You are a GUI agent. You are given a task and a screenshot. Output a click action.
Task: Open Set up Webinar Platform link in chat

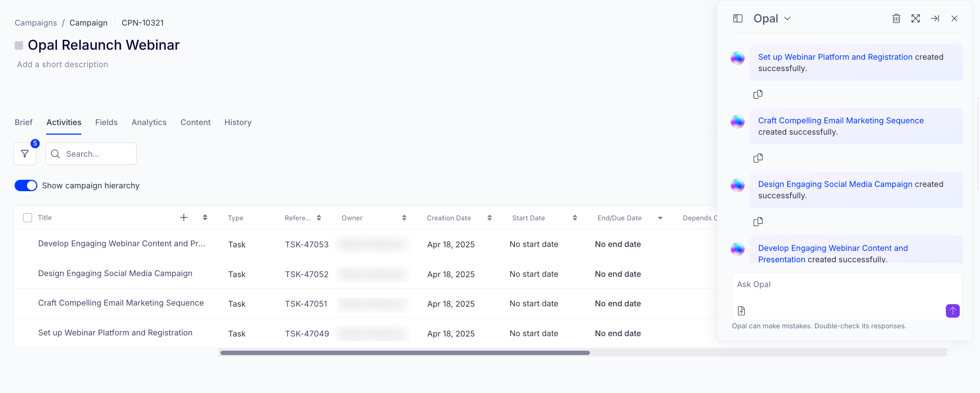point(835,57)
